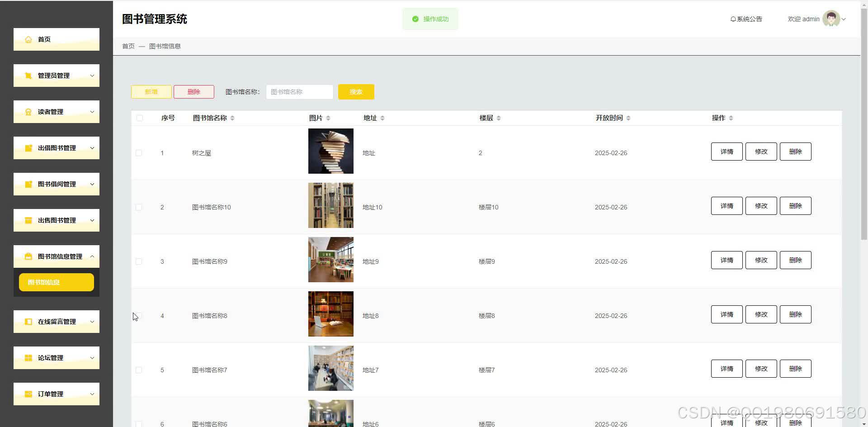Open 订单管理 menu label

point(51,394)
